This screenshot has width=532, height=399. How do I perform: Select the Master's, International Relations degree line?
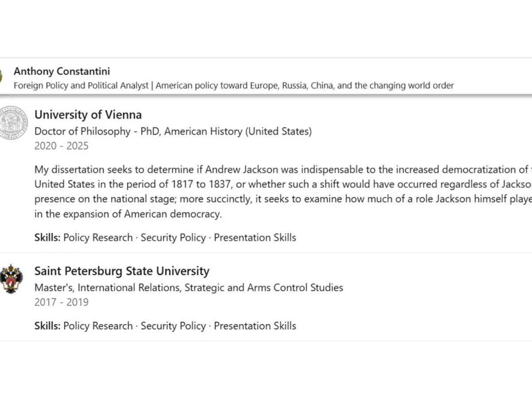click(x=189, y=288)
